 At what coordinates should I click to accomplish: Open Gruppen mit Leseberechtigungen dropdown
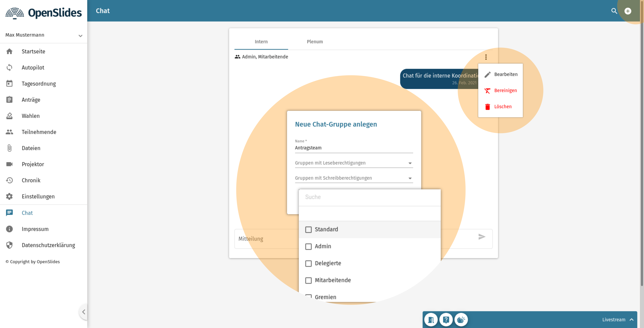click(x=354, y=163)
